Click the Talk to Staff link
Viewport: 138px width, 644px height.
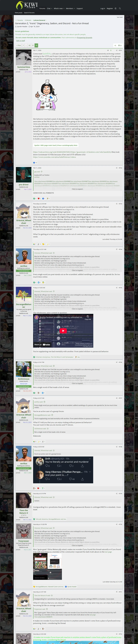tap(21, 41)
